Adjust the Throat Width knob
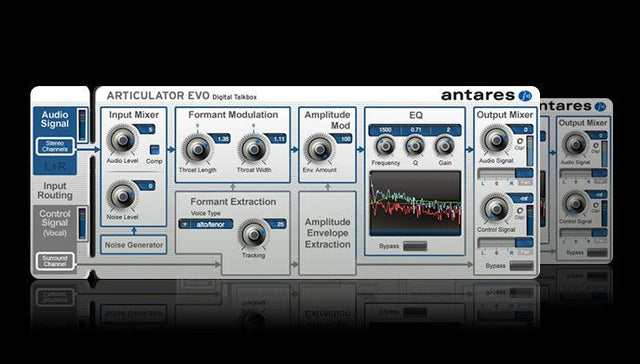The width and height of the screenshot is (640, 364). coord(254,149)
